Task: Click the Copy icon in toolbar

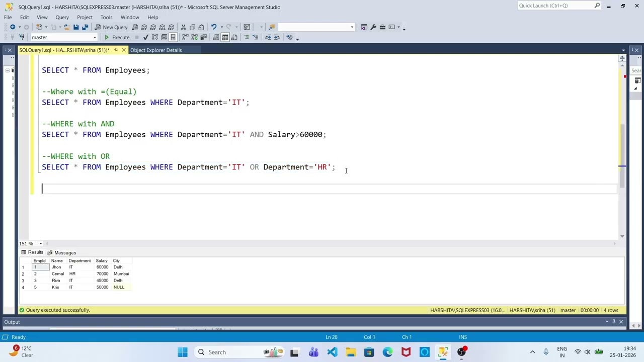Action: [x=192, y=27]
